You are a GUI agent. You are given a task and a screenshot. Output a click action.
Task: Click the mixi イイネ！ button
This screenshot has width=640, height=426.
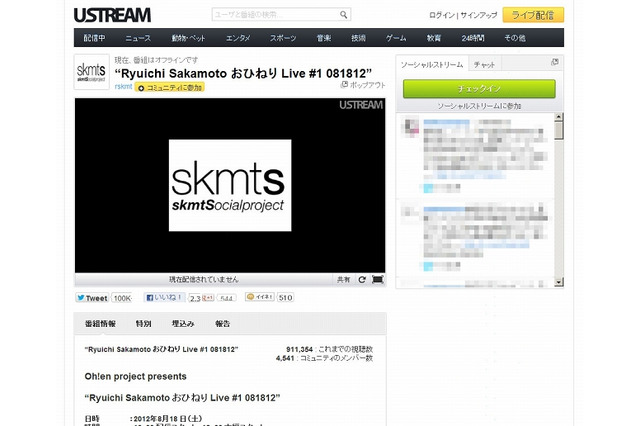point(260,297)
